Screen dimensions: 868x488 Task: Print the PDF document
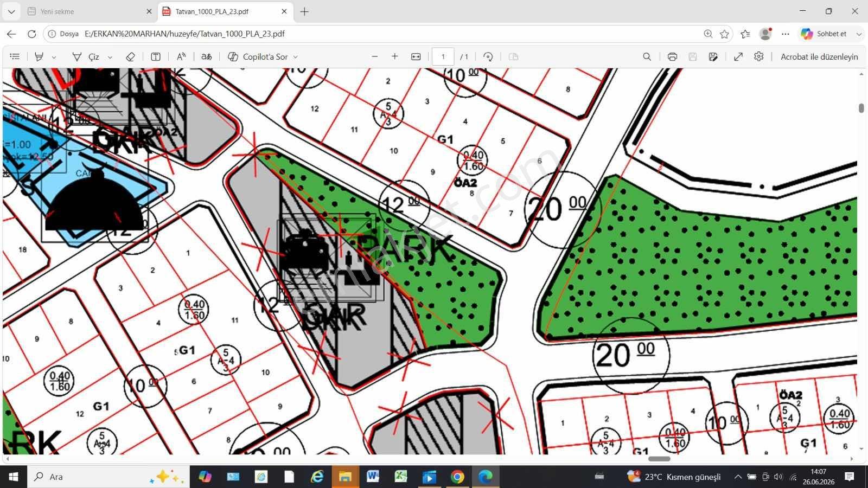click(672, 56)
